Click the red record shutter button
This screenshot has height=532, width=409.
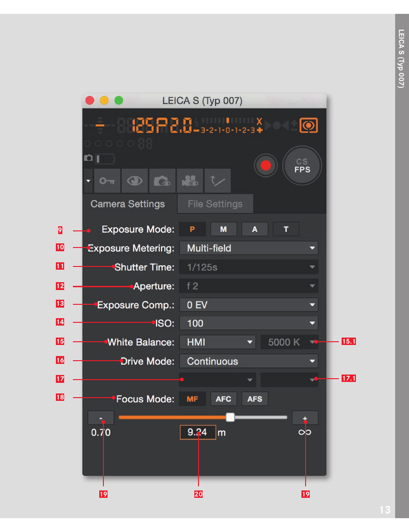click(x=265, y=165)
